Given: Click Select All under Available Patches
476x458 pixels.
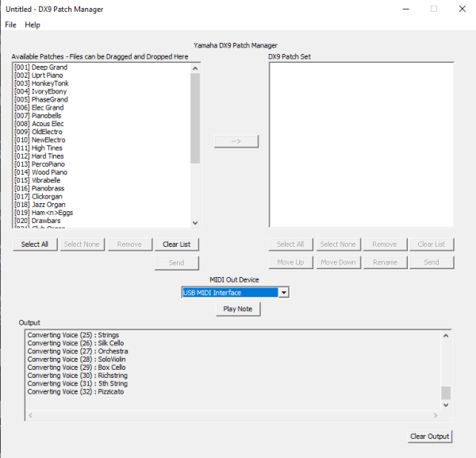Looking at the screenshot, I should pyautogui.click(x=35, y=244).
